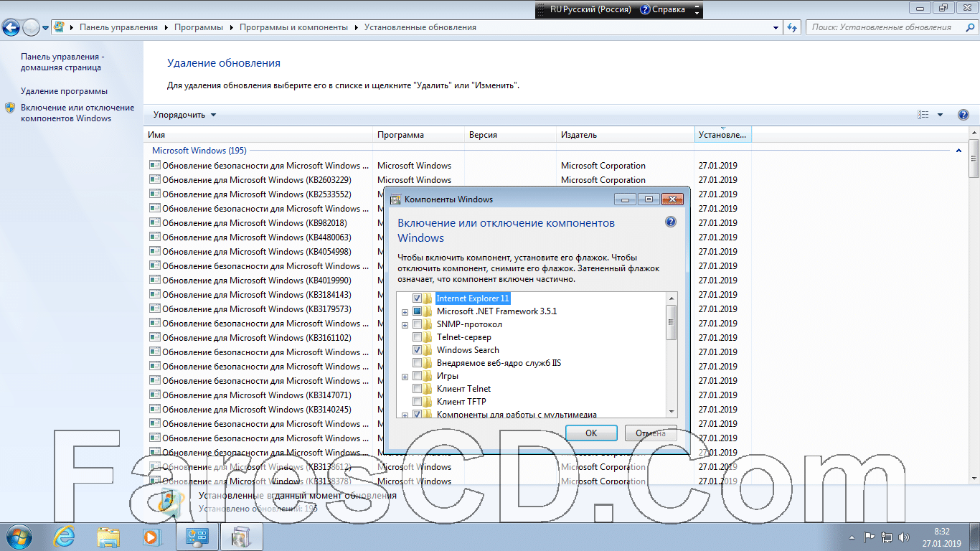Toggle the Microsoft .NET Framework 3.5.1 checkbox

pos(417,311)
